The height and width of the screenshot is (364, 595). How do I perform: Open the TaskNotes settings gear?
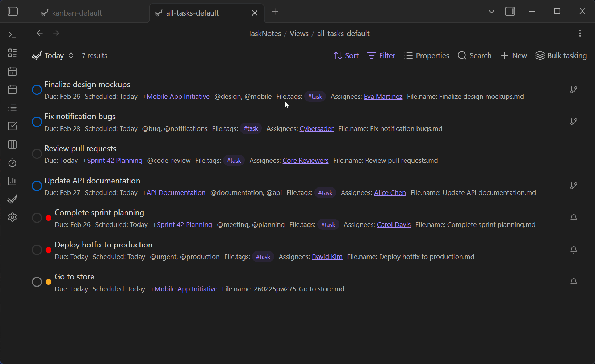click(12, 217)
